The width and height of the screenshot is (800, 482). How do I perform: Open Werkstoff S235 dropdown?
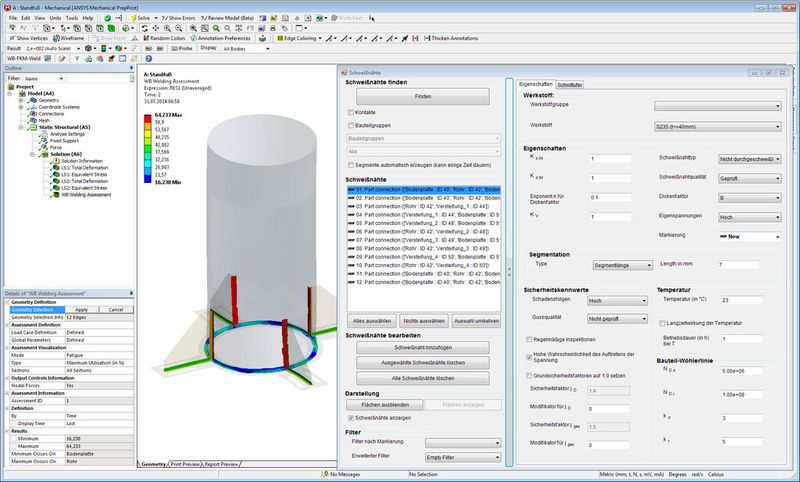click(x=717, y=126)
